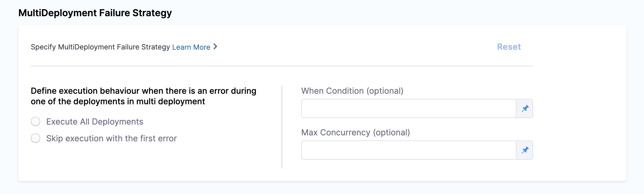Click the chevron arrow after Learn More

[215, 47]
